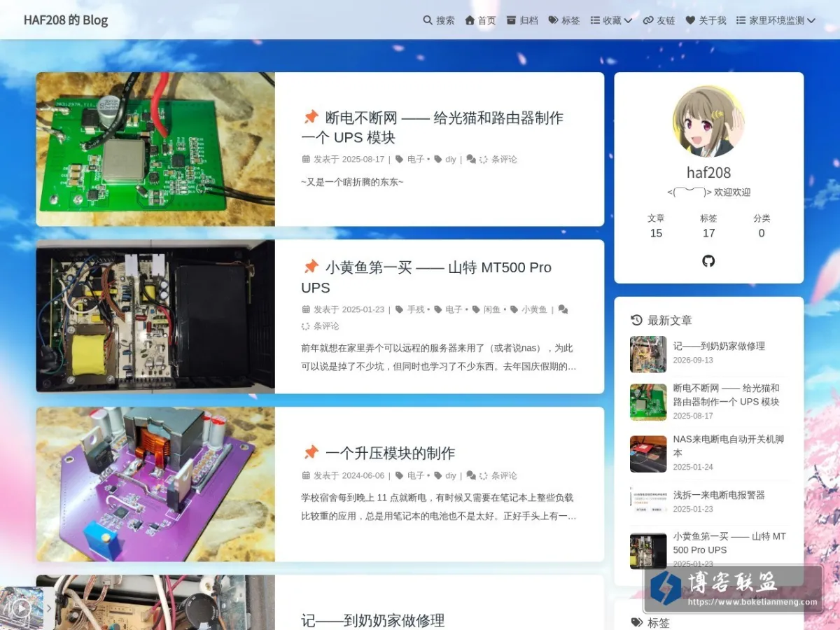Click the 手残 tag link
The width and height of the screenshot is (840, 630).
[x=416, y=309]
